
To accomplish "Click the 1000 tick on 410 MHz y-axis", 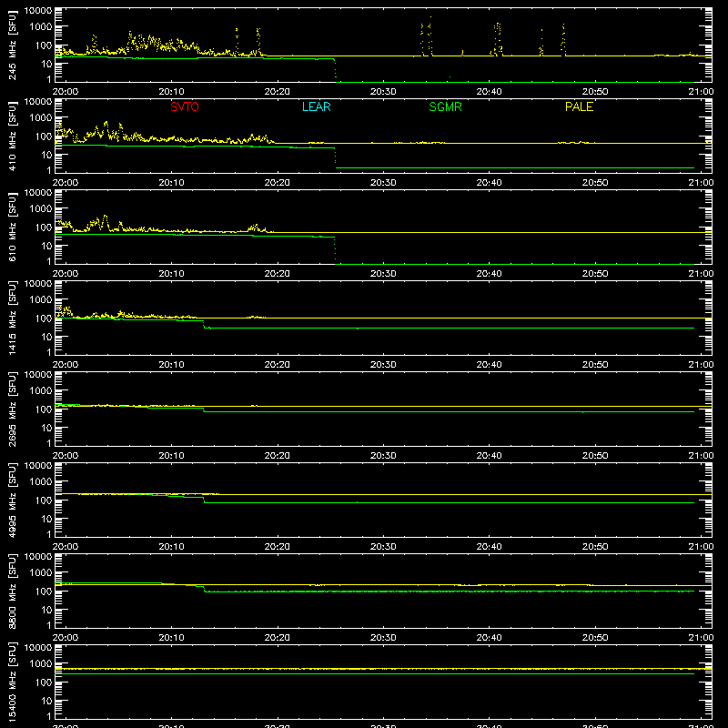I will [41, 118].
